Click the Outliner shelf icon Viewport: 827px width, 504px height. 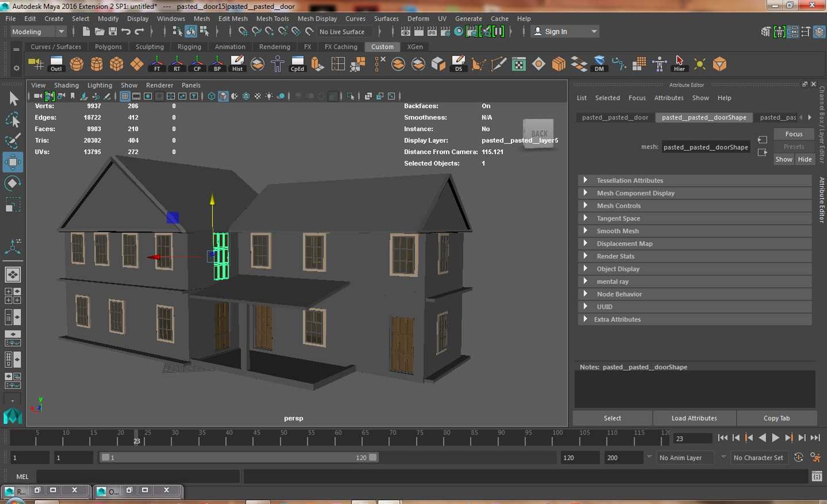point(56,64)
